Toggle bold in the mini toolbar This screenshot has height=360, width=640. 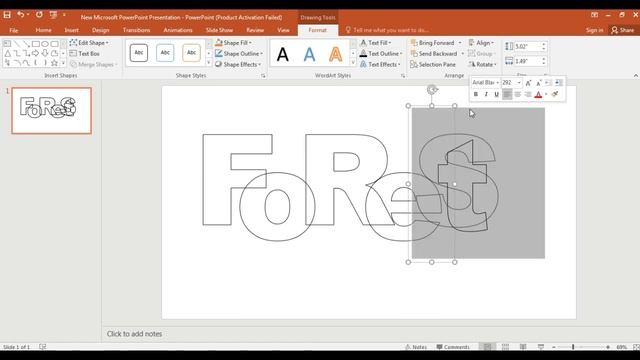pos(476,94)
